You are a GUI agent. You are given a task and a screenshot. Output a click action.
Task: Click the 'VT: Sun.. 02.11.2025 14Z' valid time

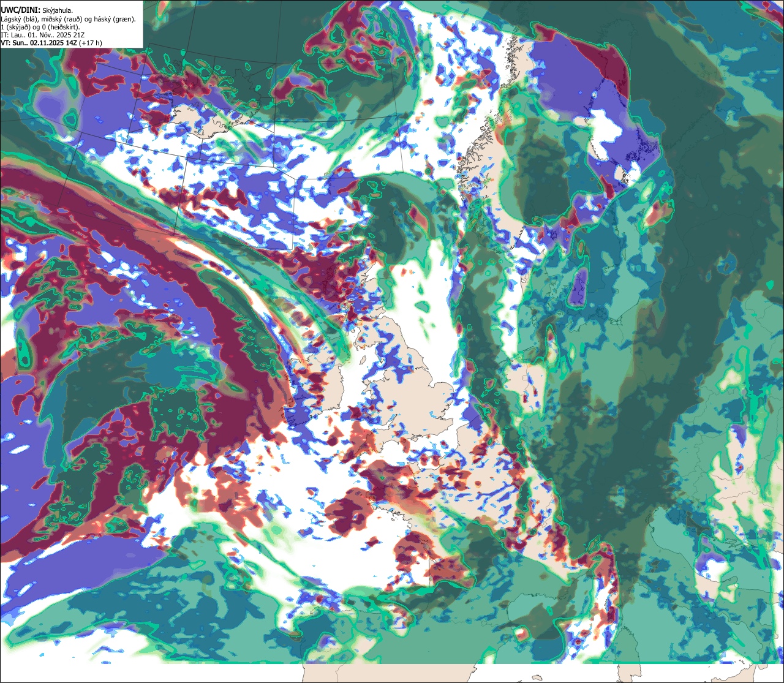(x=39, y=43)
